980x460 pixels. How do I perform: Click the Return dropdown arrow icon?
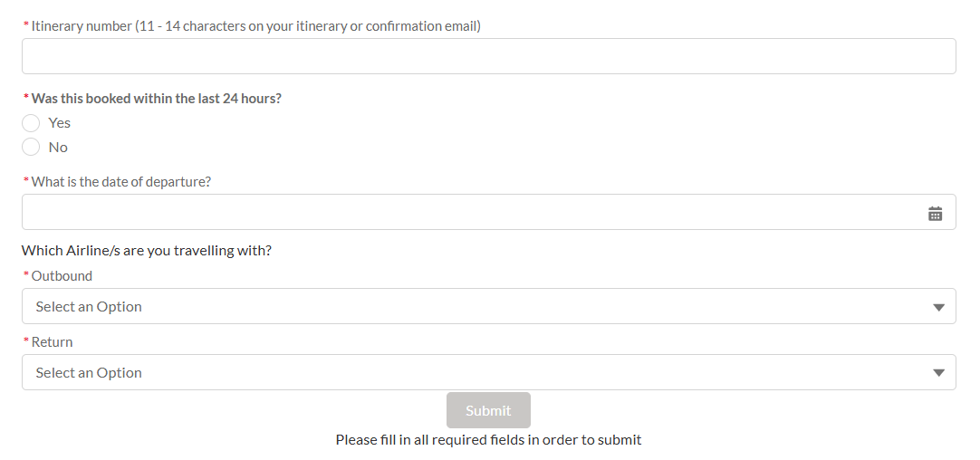point(938,373)
